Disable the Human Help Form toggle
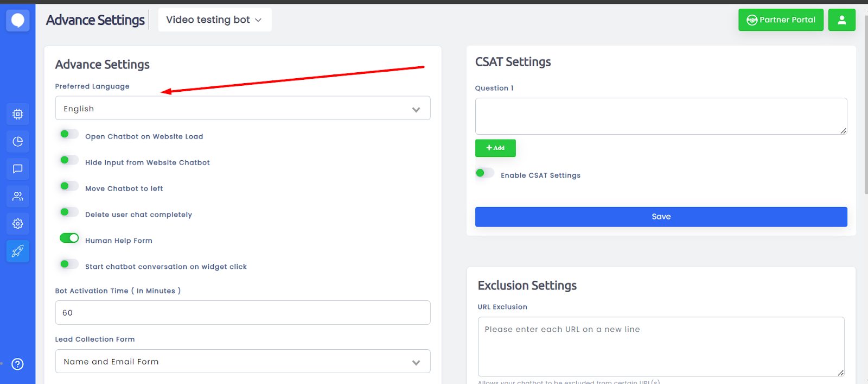 69,238
